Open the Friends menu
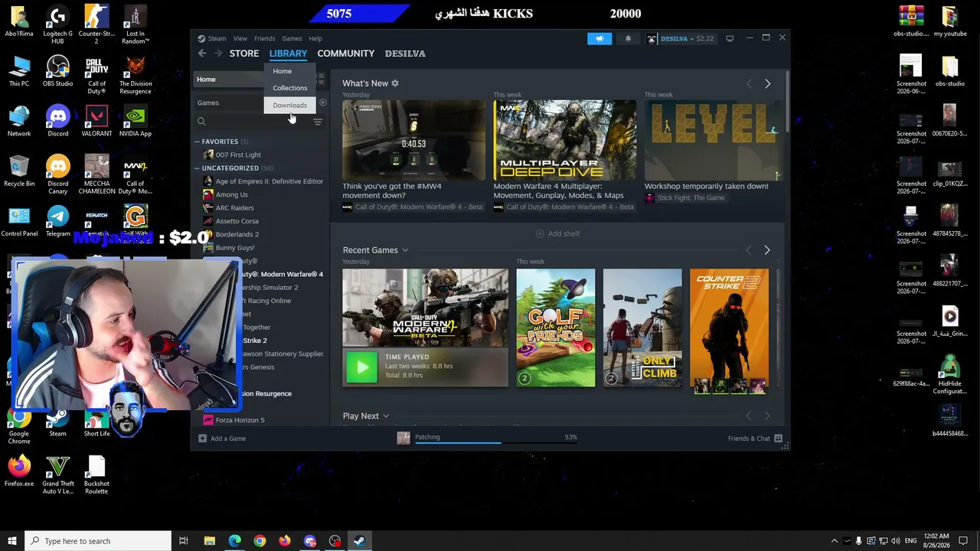The image size is (980, 551). pyautogui.click(x=265, y=38)
